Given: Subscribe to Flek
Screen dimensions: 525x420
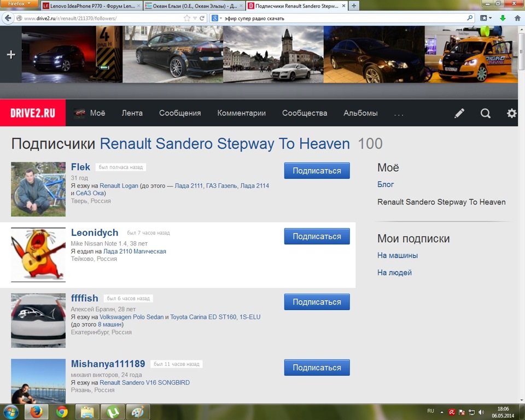Looking at the screenshot, I should point(317,171).
